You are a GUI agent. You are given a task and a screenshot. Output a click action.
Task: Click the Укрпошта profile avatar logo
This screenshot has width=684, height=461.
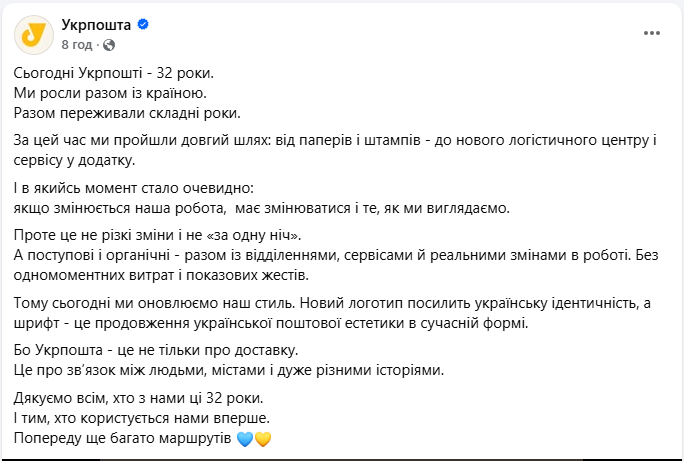coord(34,33)
